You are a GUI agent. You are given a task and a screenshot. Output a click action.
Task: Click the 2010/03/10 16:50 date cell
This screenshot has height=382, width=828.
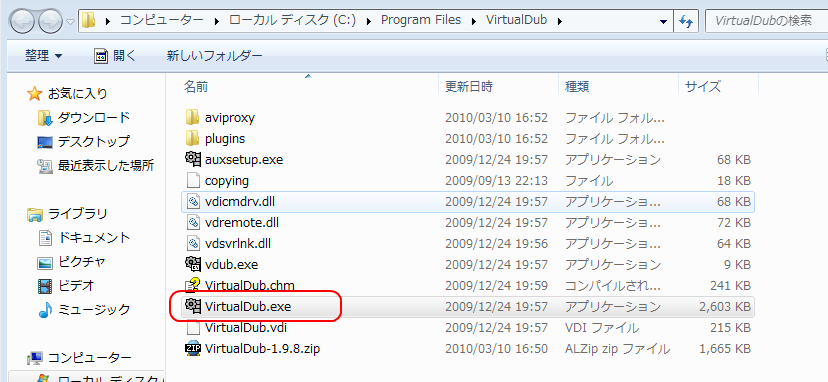[496, 348]
